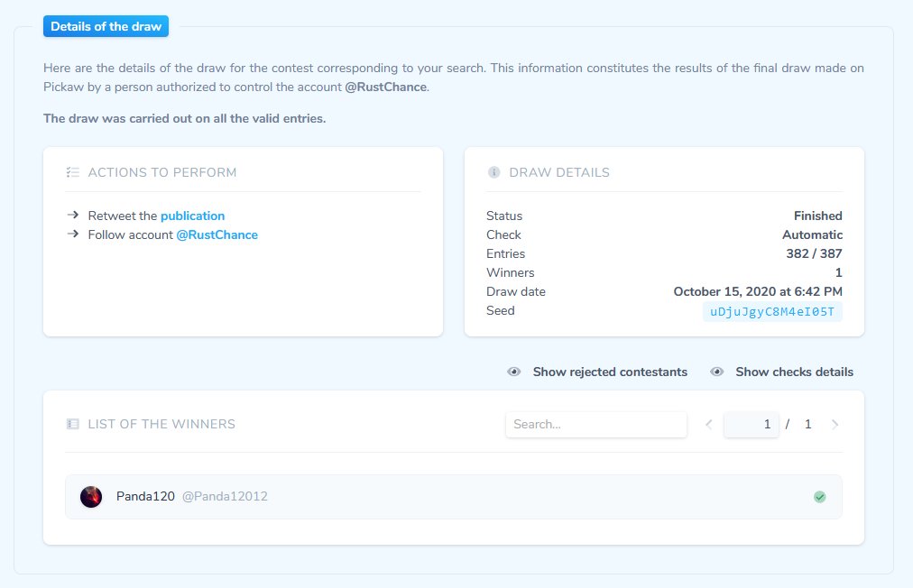This screenshot has height=588, width=913.
Task: Click the Panda120 avatar
Action: pyautogui.click(x=91, y=497)
